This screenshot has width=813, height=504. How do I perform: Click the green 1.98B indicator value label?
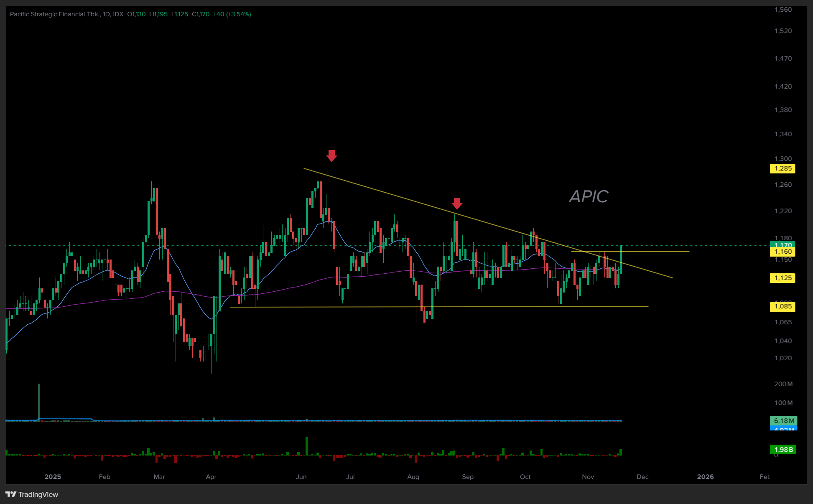783,450
